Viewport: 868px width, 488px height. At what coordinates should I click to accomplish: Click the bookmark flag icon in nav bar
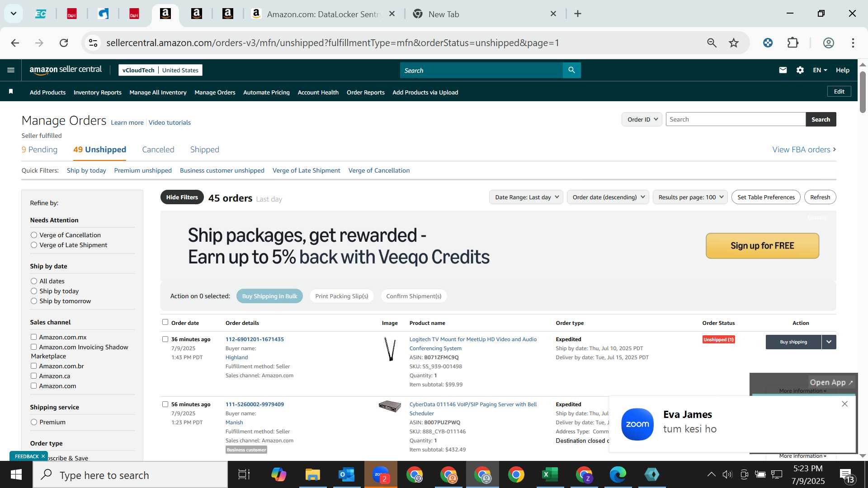pyautogui.click(x=11, y=92)
